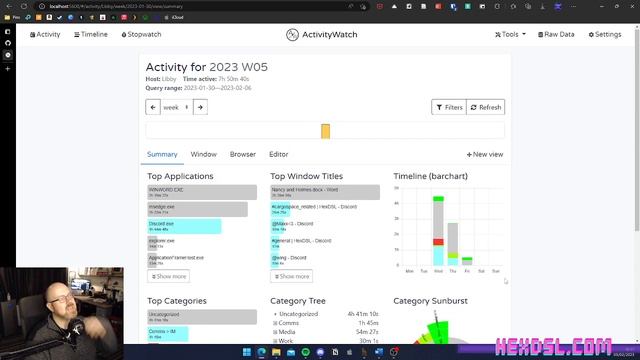Open the Raw Data page
This screenshot has width=640, height=360.
[x=556, y=34]
